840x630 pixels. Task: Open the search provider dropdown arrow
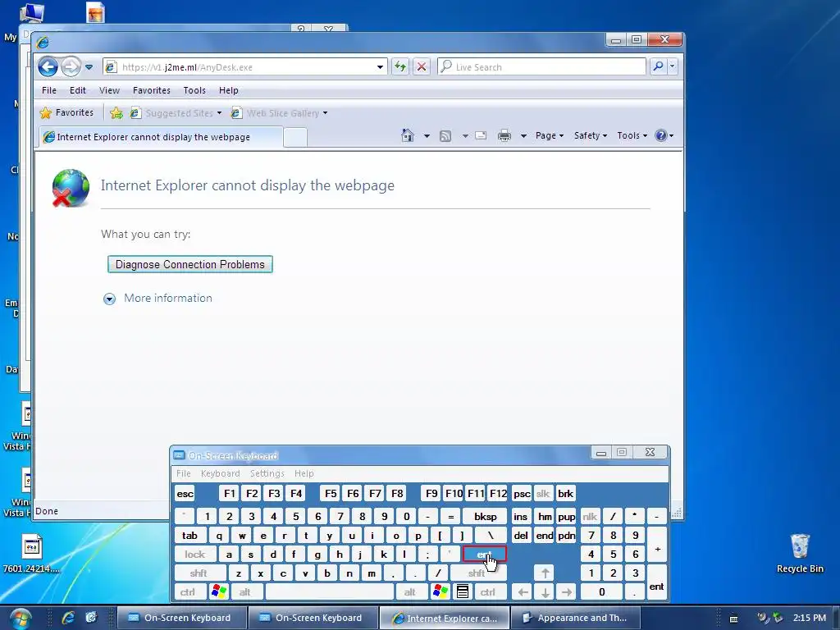(x=673, y=66)
